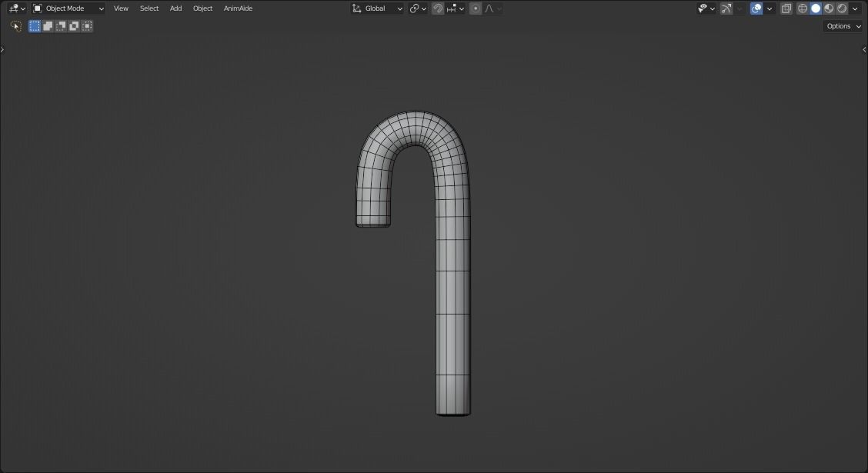Viewport: 868px width, 473px height.
Task: Switch to Solid shading
Action: pyautogui.click(x=816, y=8)
